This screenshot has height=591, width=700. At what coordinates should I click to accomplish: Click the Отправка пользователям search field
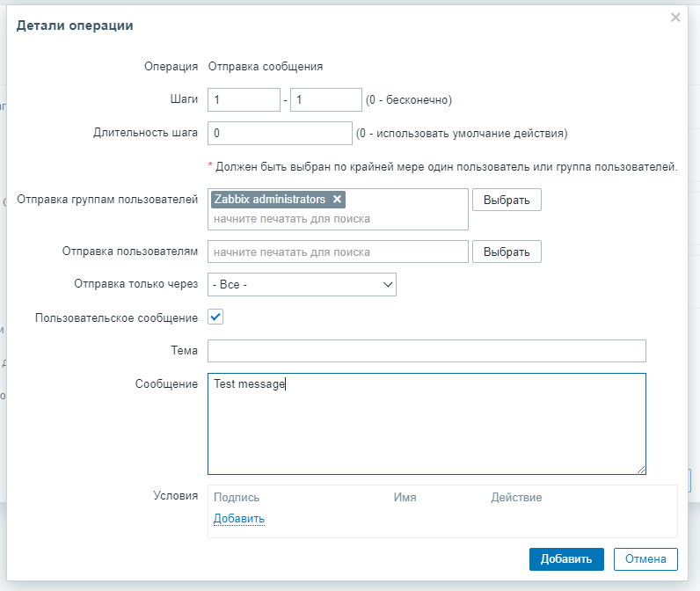pyautogui.click(x=338, y=252)
